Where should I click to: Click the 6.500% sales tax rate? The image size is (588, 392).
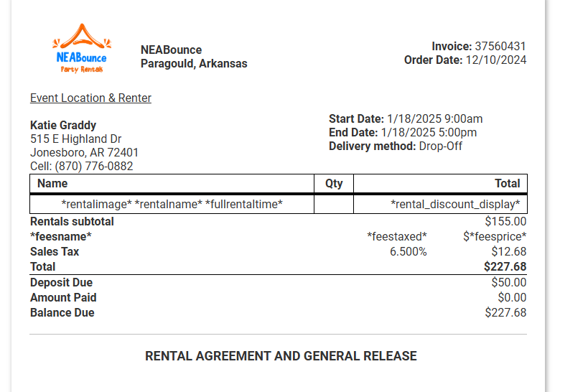(409, 252)
